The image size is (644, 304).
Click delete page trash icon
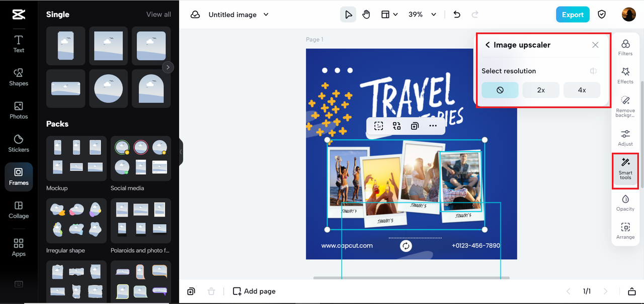tap(211, 291)
